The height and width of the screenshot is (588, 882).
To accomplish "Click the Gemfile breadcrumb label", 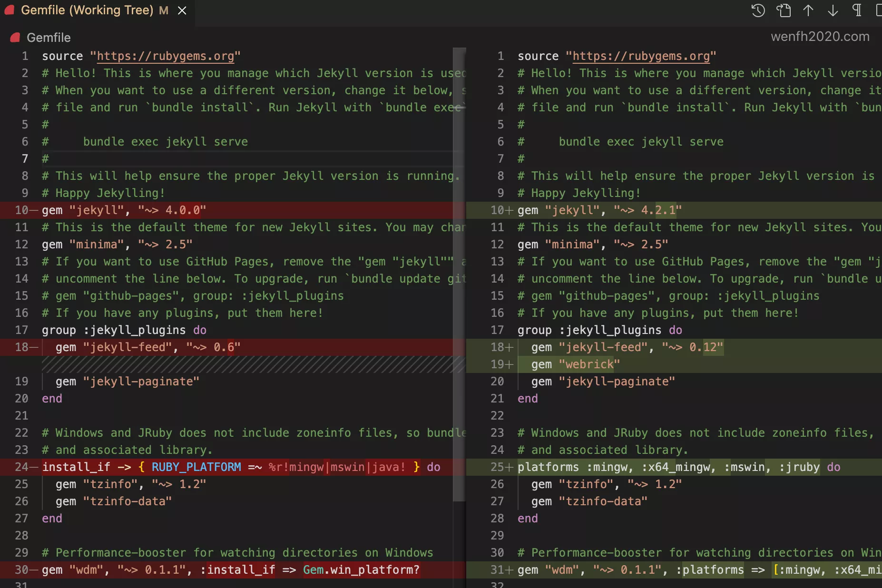I will pyautogui.click(x=49, y=38).
